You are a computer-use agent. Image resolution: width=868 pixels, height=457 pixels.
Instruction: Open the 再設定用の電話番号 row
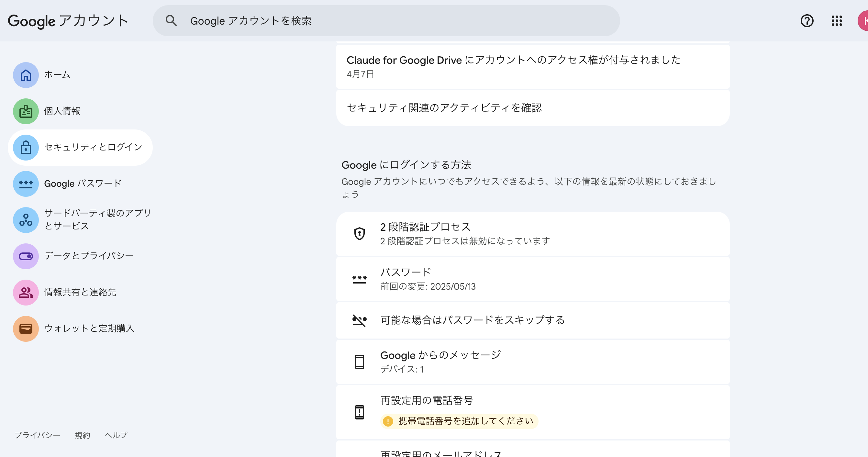(533, 412)
